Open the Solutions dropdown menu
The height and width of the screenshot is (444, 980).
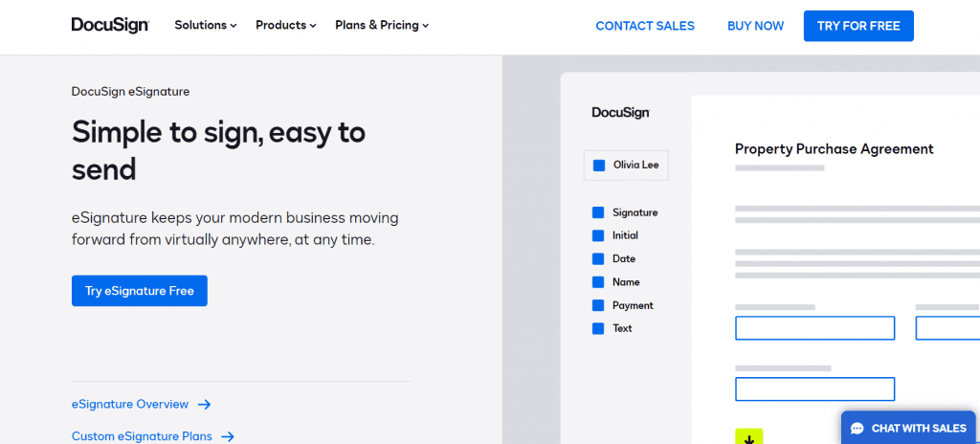pyautogui.click(x=206, y=26)
